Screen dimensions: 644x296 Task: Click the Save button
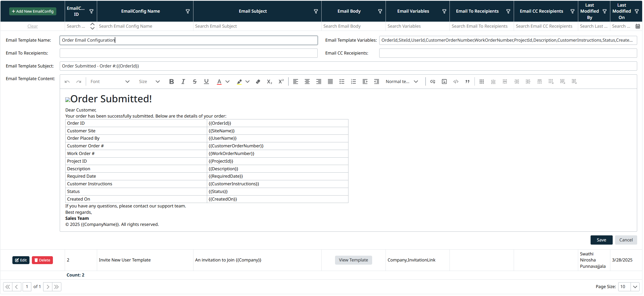601,240
